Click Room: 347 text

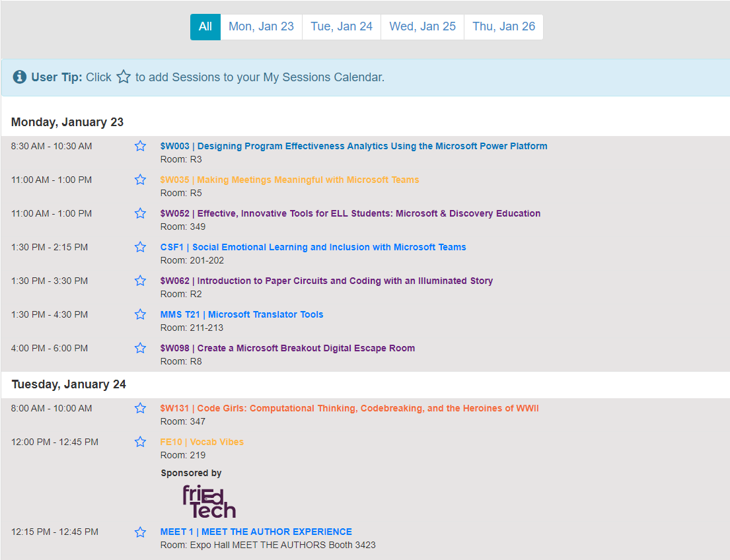pyautogui.click(x=182, y=421)
